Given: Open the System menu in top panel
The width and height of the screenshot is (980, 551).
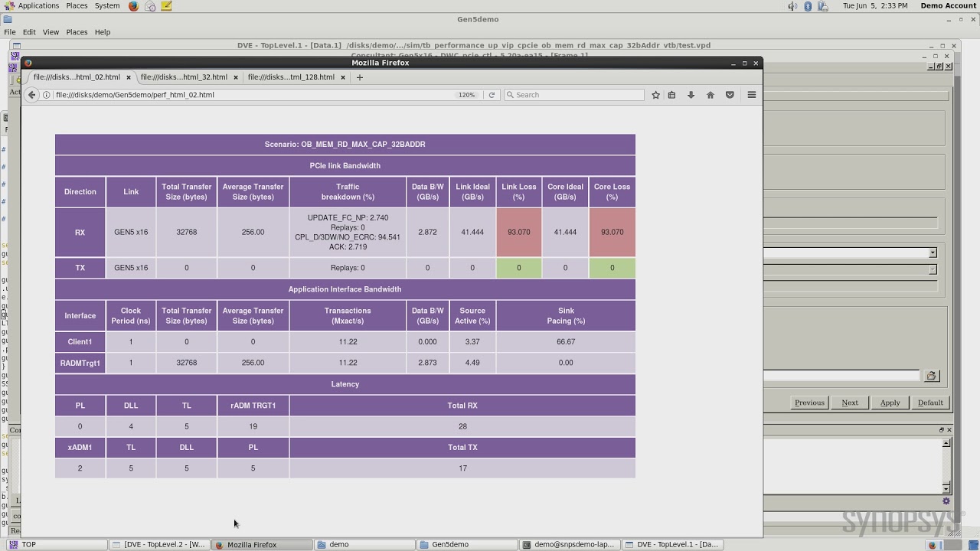Looking at the screenshot, I should point(107,5).
